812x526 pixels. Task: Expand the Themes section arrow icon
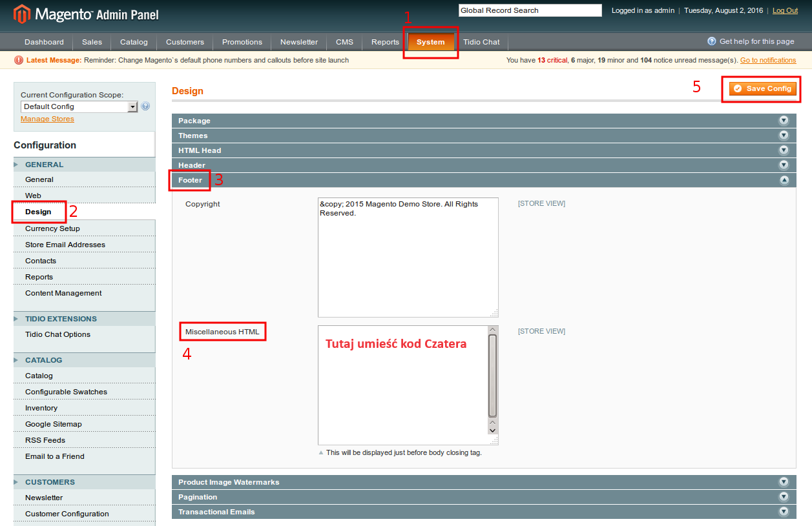(784, 136)
